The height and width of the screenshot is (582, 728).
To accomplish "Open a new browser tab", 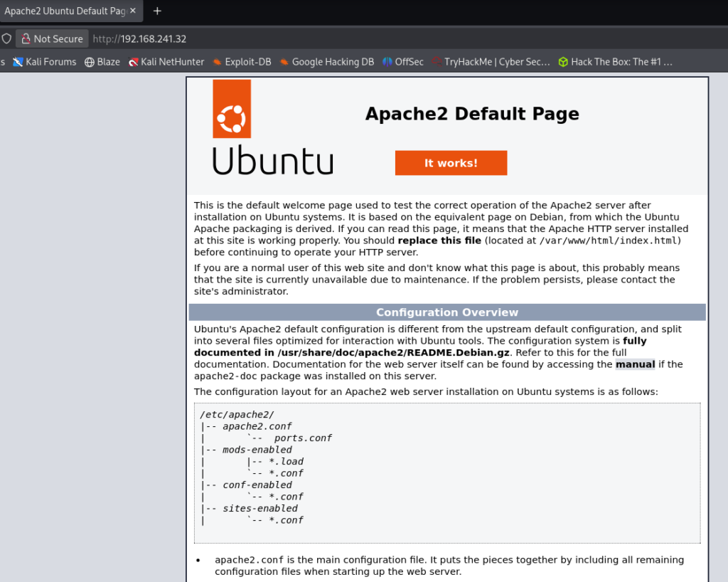I will pos(157,11).
